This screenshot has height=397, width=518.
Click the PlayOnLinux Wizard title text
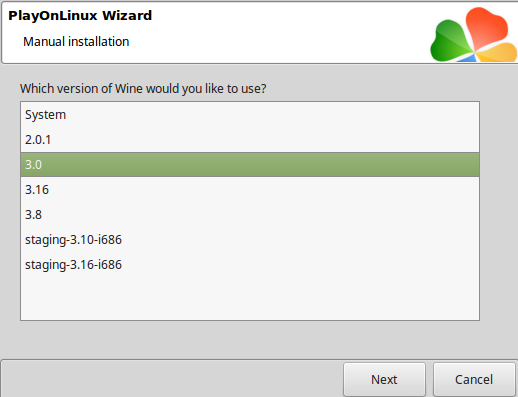(80, 16)
